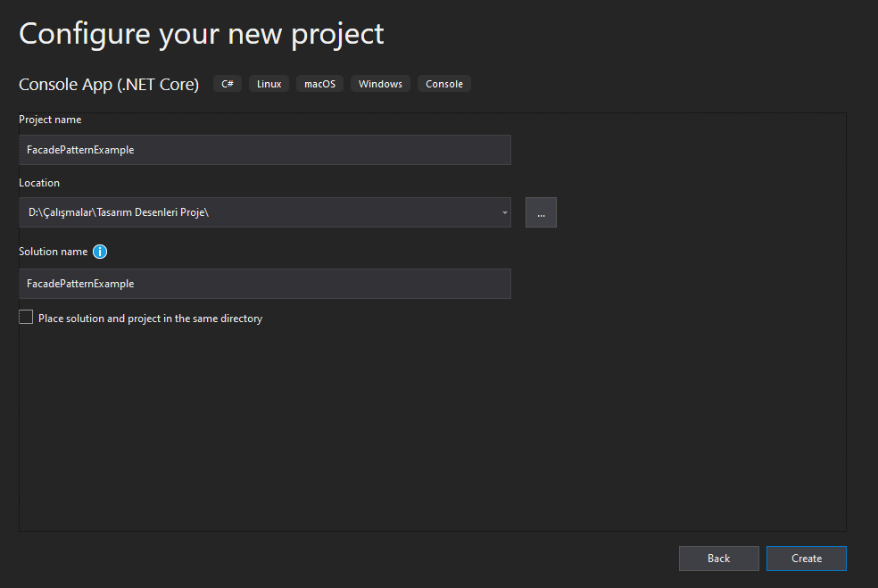This screenshot has height=588, width=878.
Task: Click the Solution name info icon
Action: point(100,252)
